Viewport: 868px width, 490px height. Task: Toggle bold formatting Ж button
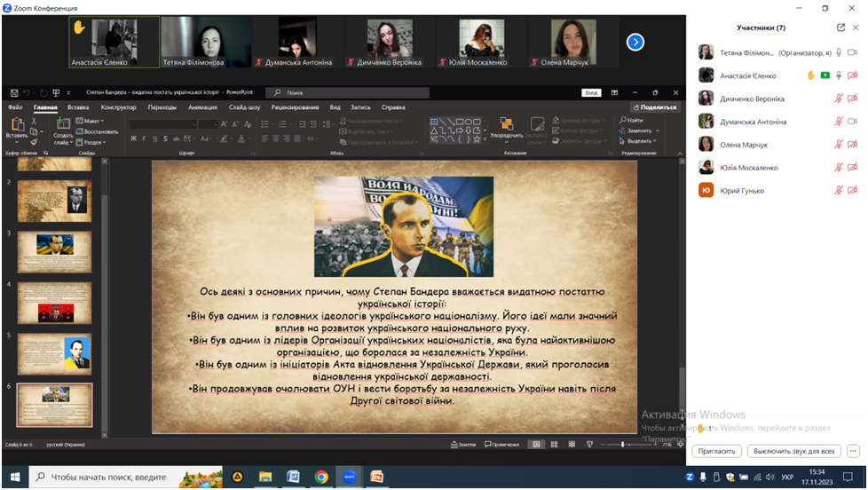133,138
